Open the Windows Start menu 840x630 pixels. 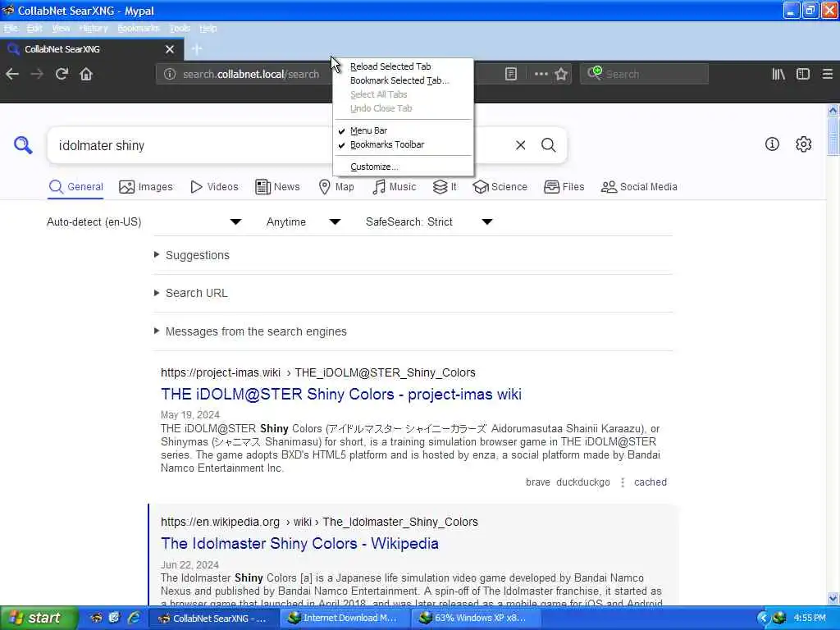pyautogui.click(x=39, y=619)
